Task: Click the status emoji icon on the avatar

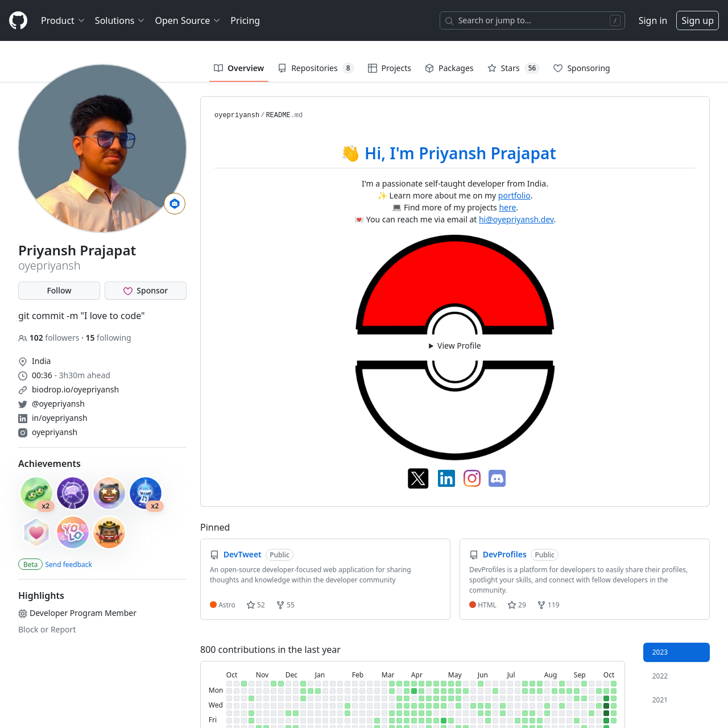Action: [x=174, y=203]
